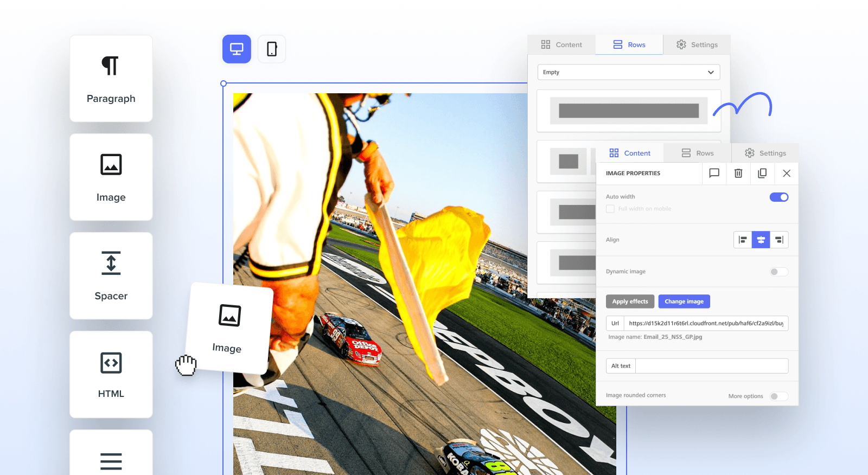Select the single-column row layout thumbnail

pos(628,111)
